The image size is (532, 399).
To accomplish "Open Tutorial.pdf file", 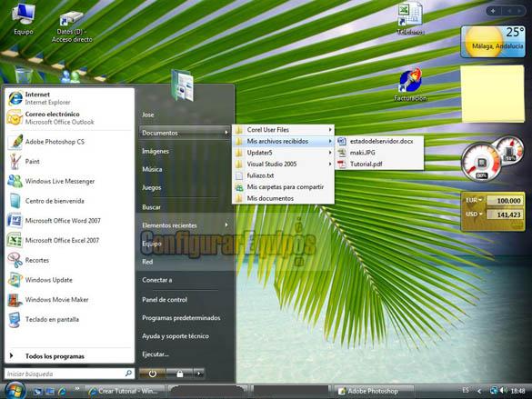I will coord(379,165).
